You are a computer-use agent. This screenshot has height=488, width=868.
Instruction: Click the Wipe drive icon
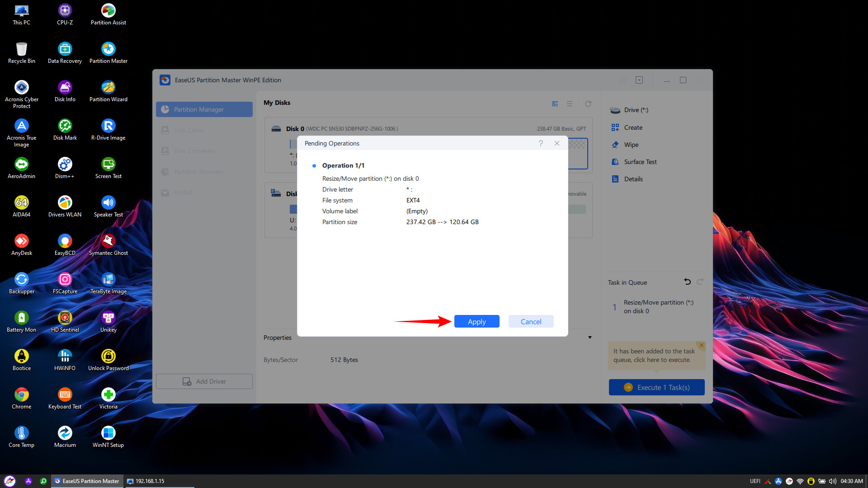coord(615,145)
